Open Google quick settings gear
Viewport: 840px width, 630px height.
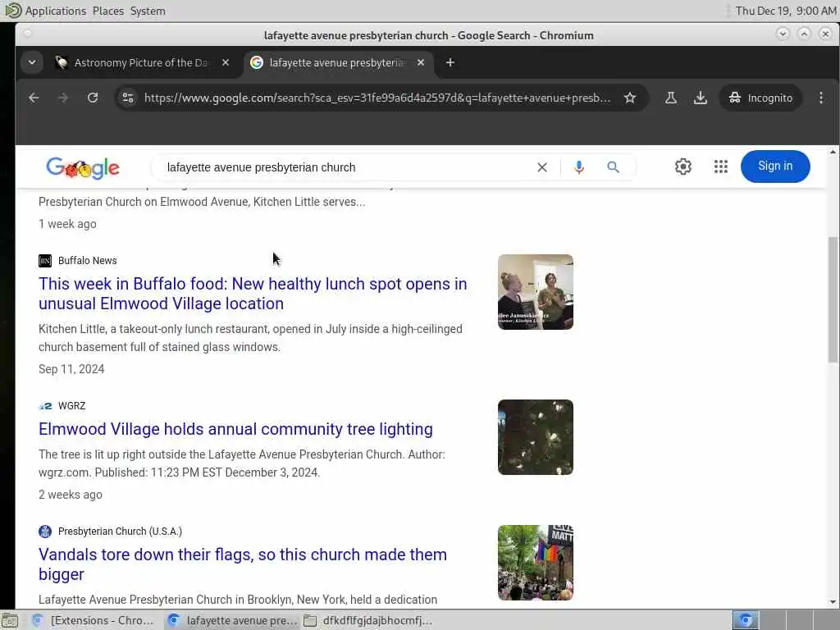[683, 167]
